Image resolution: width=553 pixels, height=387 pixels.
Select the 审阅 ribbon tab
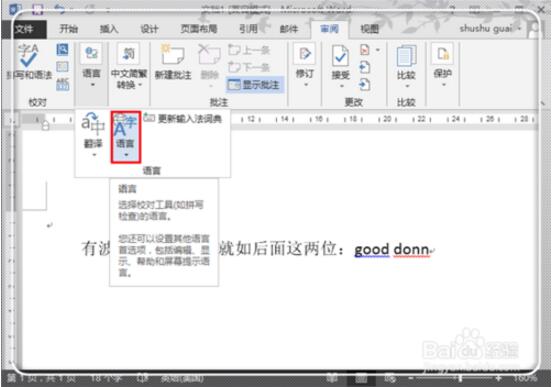[329, 29]
